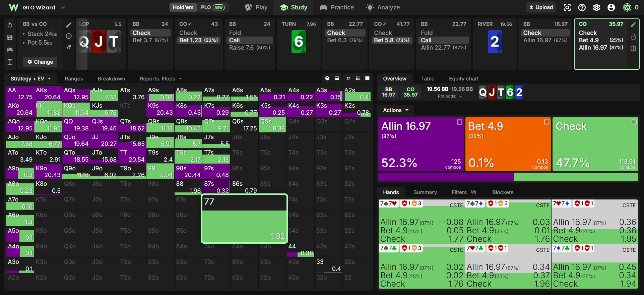Click the split compare icon in CO card
The image size is (644, 295).
tap(633, 48)
